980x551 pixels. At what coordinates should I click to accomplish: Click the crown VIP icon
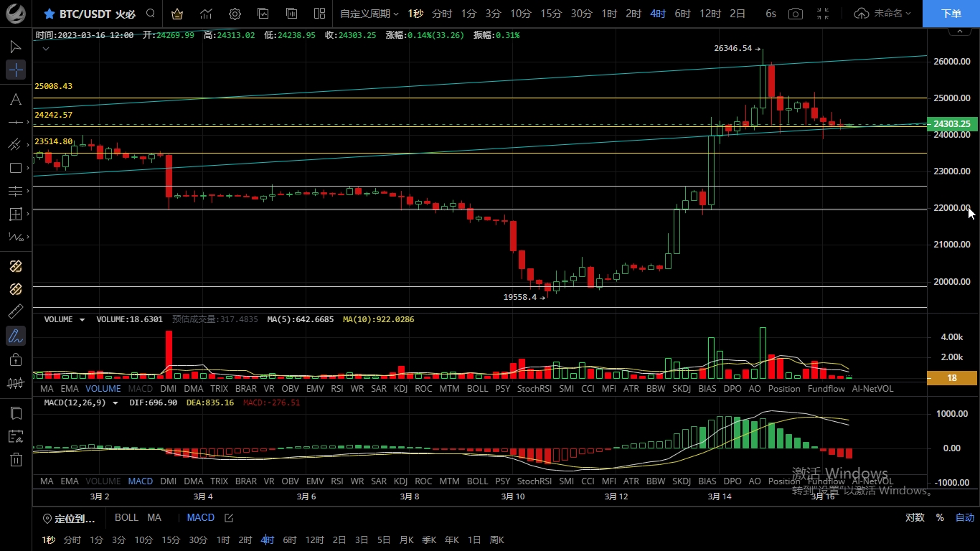(177, 14)
